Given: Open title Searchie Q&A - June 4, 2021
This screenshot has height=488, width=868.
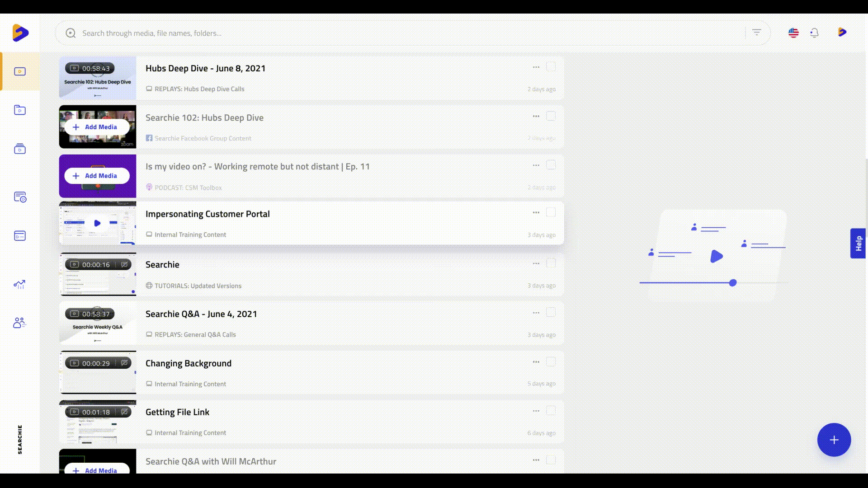Looking at the screenshot, I should click(201, 314).
